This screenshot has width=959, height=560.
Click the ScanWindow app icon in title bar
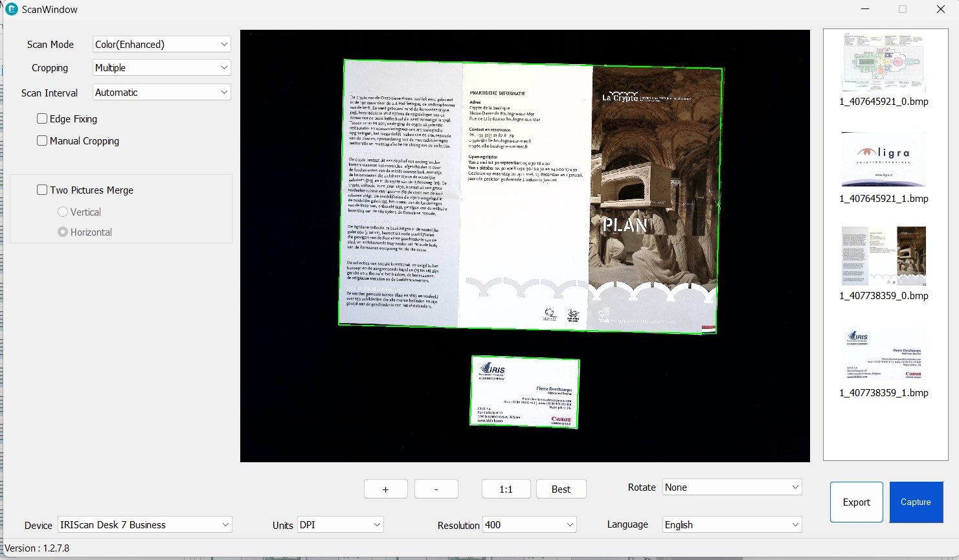[x=12, y=9]
